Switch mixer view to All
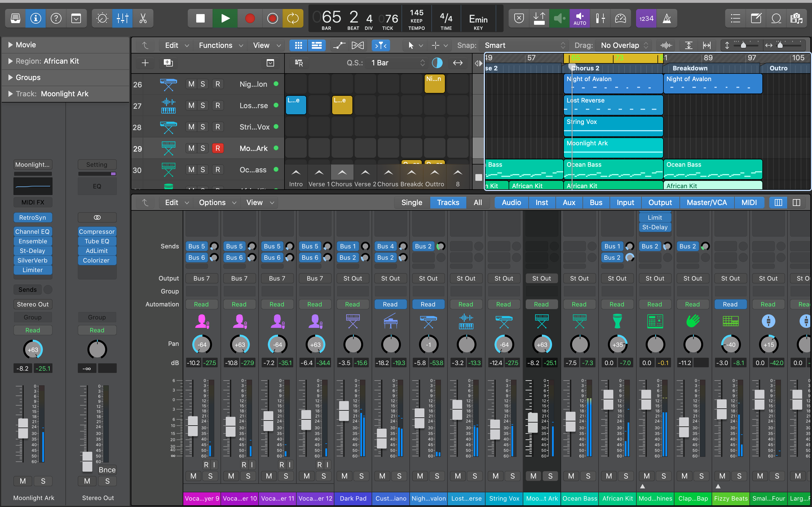812x507 pixels. click(477, 203)
